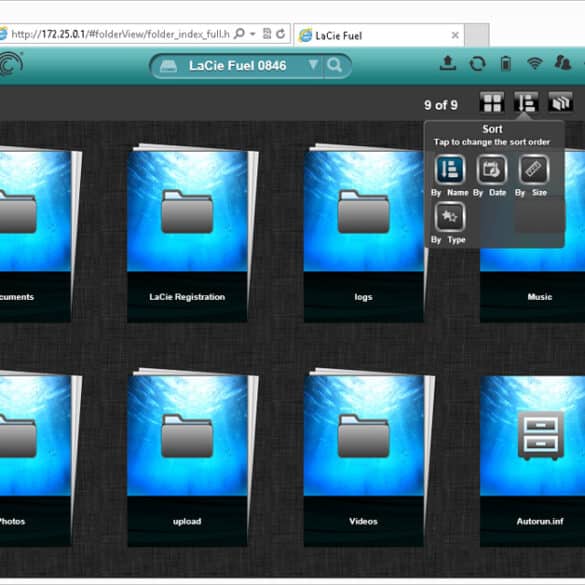Image resolution: width=585 pixels, height=585 pixels.
Task: Click the search magnifier in the device bar
Action: 334,65
